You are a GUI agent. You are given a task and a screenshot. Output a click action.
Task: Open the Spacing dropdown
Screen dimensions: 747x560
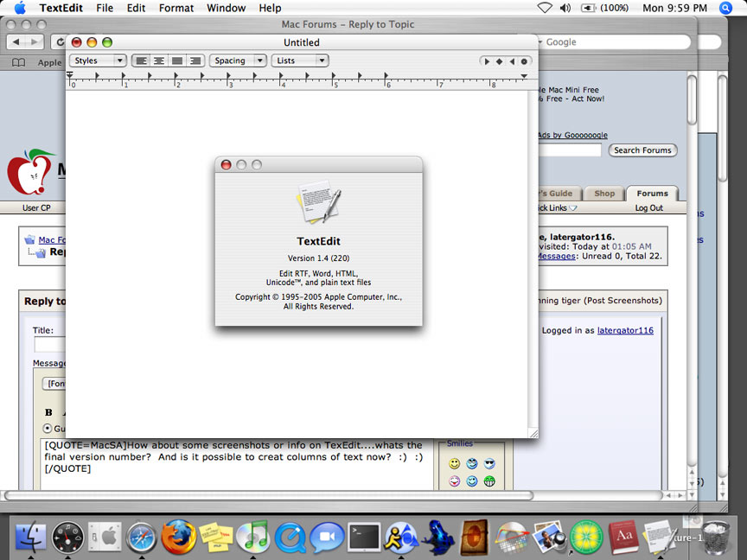(x=237, y=60)
